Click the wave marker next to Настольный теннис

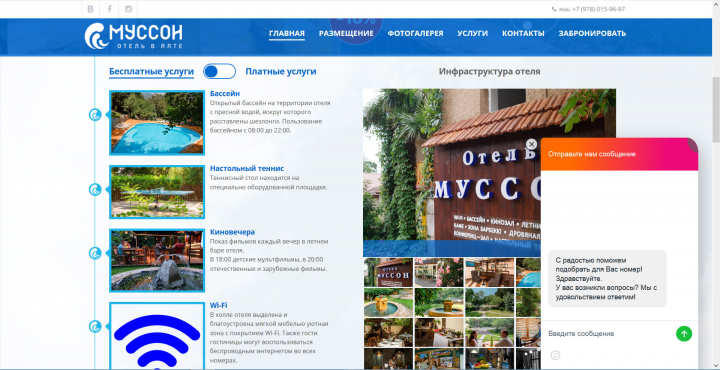95,189
